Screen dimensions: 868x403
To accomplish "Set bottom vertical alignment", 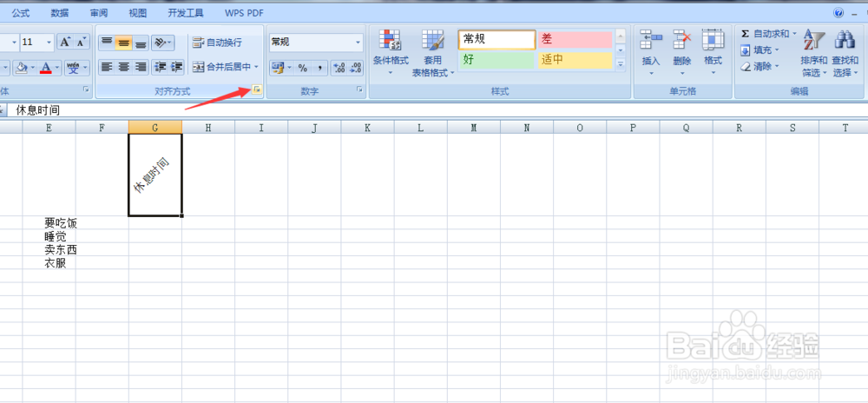I will 141,42.
